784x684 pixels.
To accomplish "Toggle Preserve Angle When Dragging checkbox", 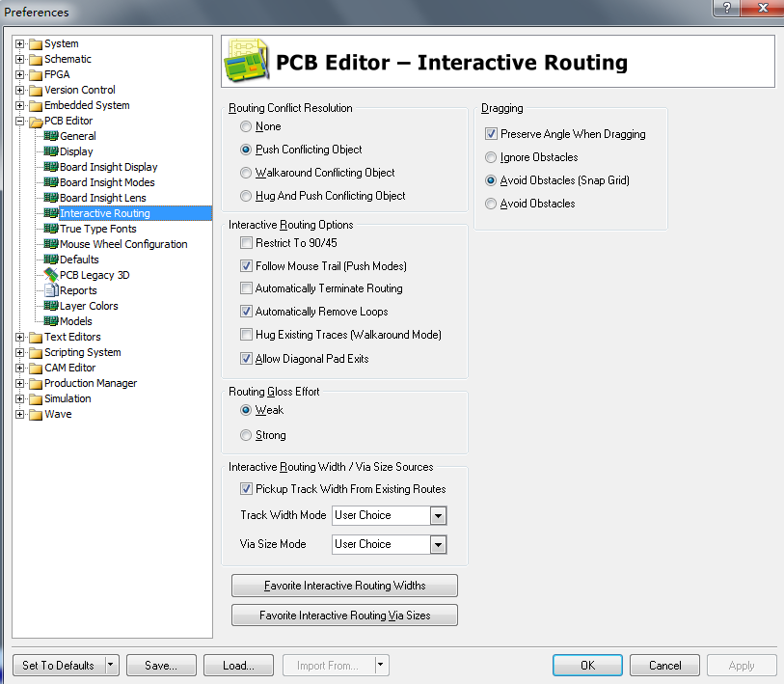I will coord(492,134).
